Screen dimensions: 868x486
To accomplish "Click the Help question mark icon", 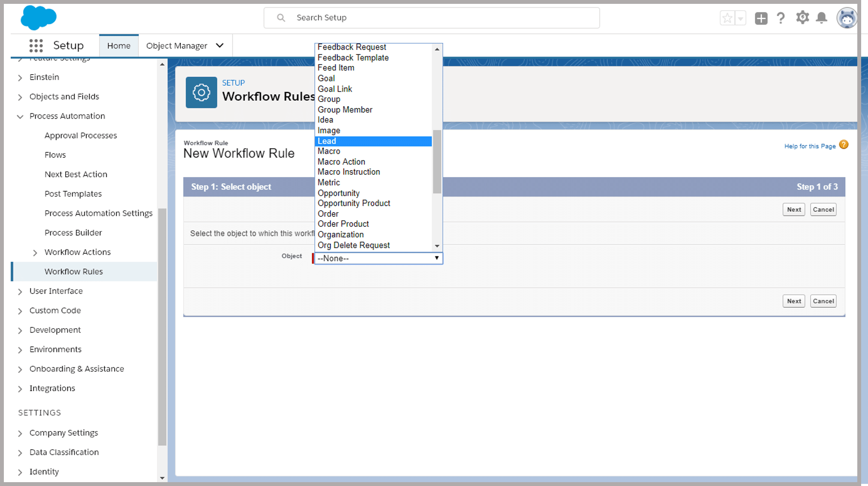I will coord(781,17).
